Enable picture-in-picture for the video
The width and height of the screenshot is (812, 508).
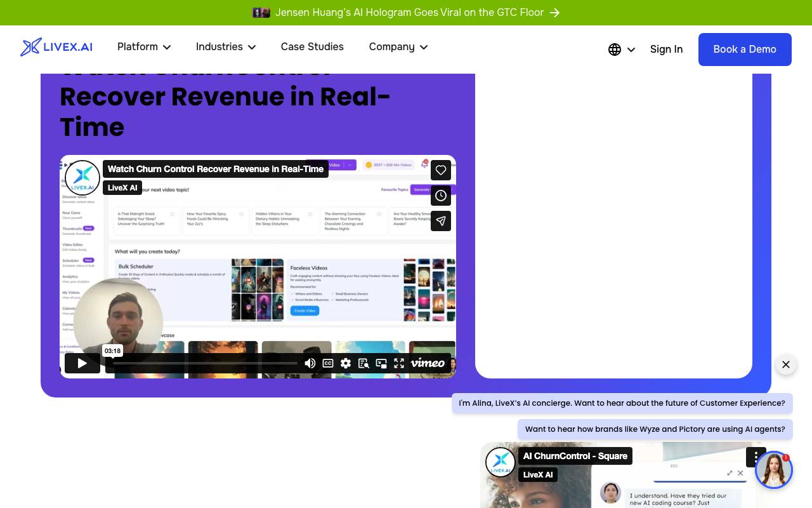(x=381, y=363)
